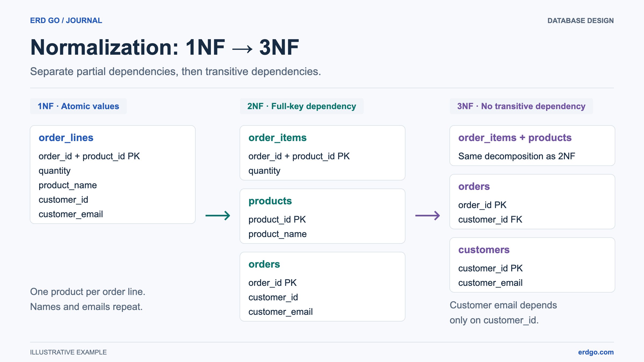Viewport: 644px width, 362px height.
Task: Click the 'customer_id PK' row
Action: coord(491,268)
